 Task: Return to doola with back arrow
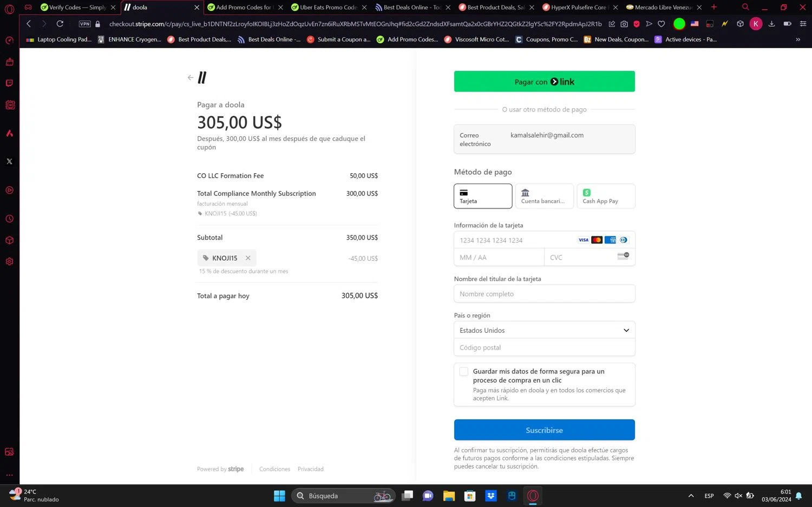[x=191, y=78]
